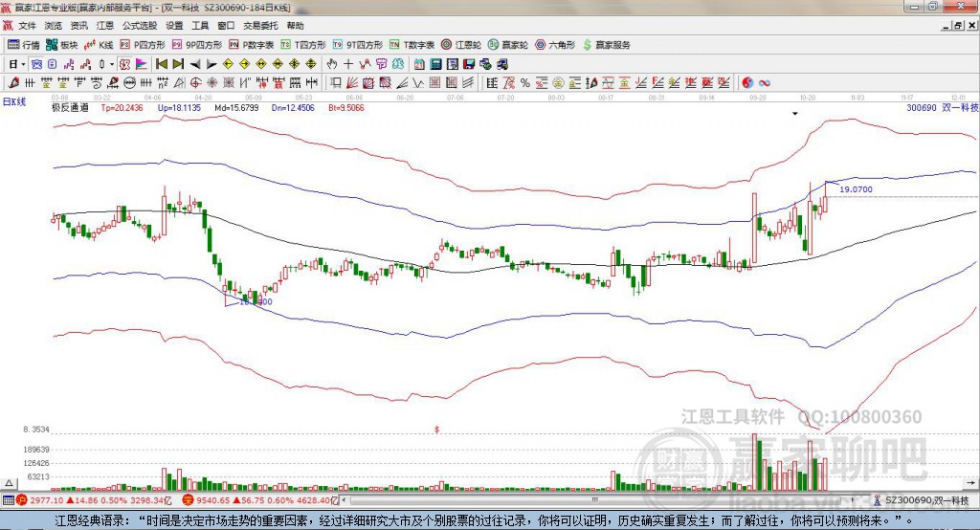Screen dimensions: 980x530
Task: Select the circle crosshair drawing tool
Action: pyautogui.click(x=195, y=82)
